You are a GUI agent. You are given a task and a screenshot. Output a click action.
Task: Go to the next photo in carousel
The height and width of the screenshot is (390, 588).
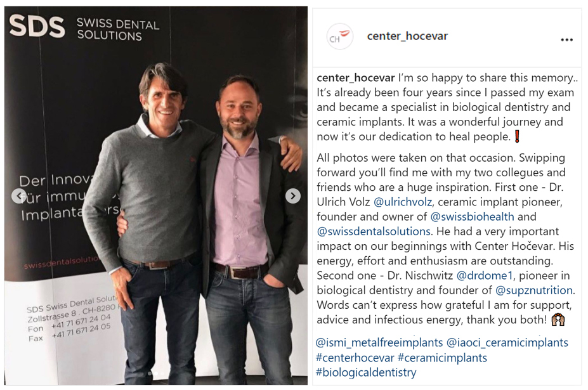click(x=293, y=196)
